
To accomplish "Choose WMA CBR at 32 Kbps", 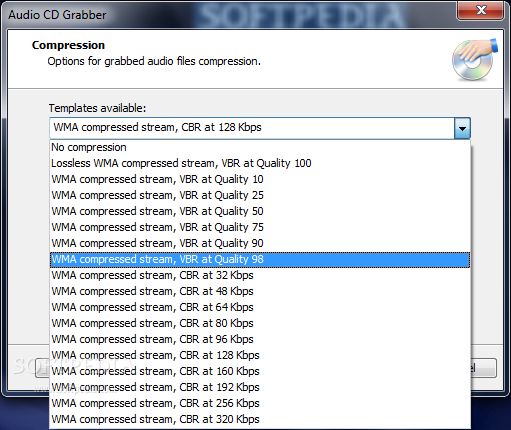I will coord(260,275).
